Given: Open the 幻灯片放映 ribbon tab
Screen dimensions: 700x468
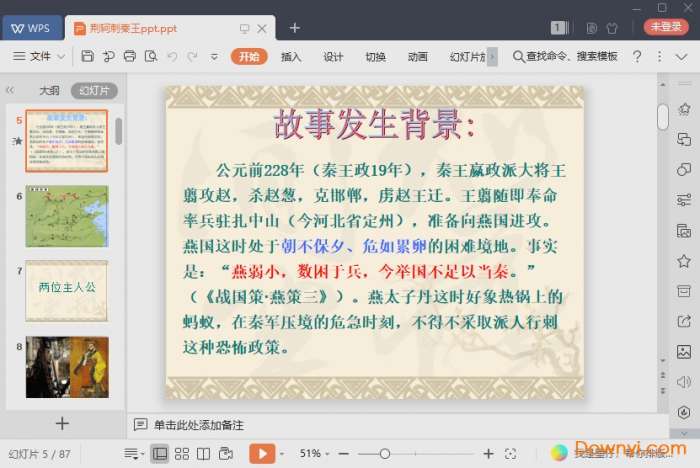Looking at the screenshot, I should pyautogui.click(x=467, y=57).
